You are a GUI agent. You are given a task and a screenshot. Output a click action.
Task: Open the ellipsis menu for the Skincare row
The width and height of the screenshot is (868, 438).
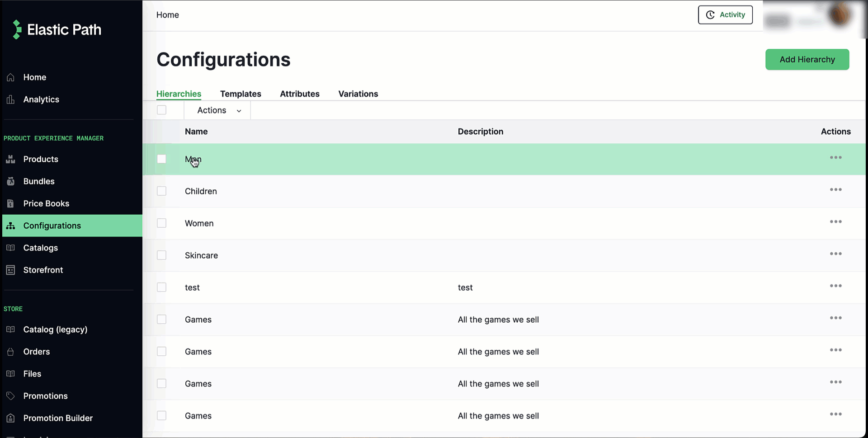click(835, 254)
